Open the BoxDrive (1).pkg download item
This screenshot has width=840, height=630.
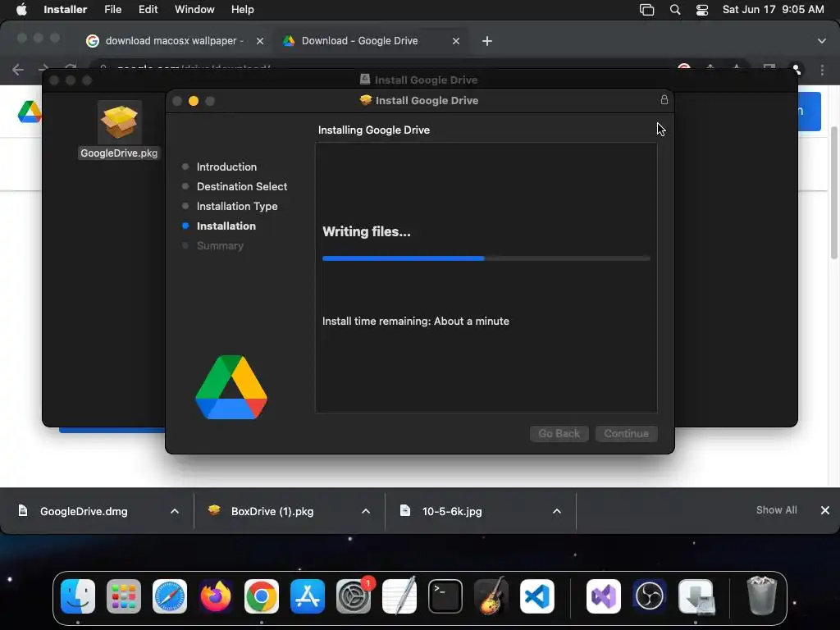pos(272,511)
